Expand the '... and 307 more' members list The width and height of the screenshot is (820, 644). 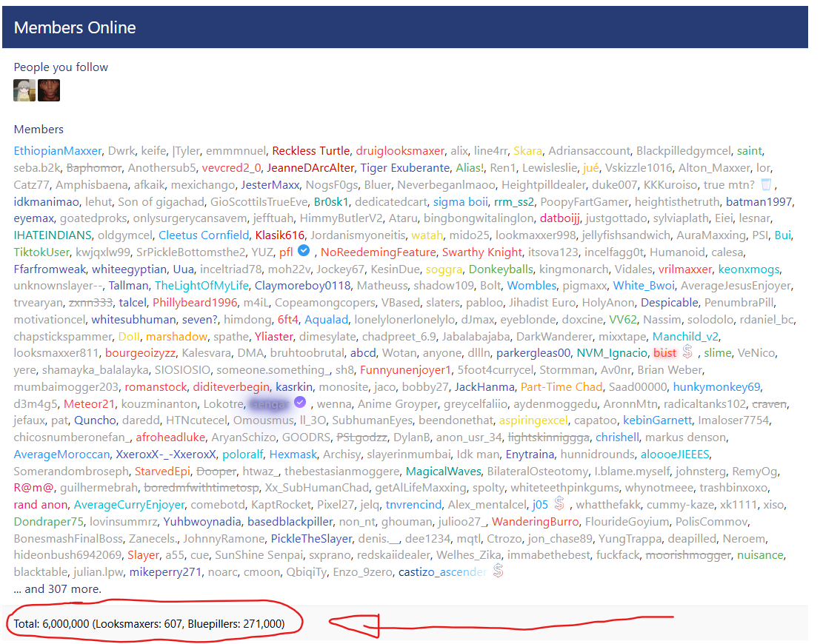click(57, 589)
